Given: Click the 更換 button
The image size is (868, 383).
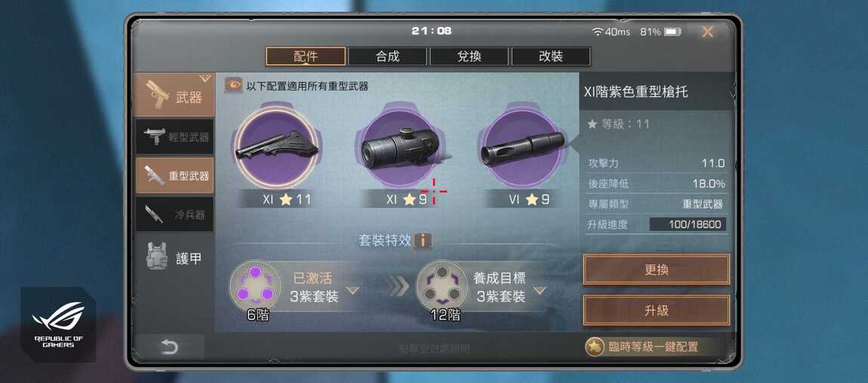Looking at the screenshot, I should pos(657,270).
